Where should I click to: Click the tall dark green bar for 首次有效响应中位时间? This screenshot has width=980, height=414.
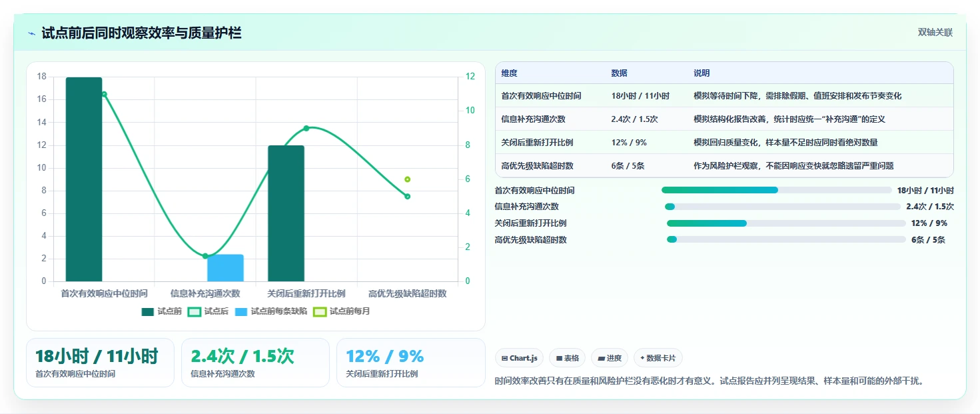coord(84,179)
